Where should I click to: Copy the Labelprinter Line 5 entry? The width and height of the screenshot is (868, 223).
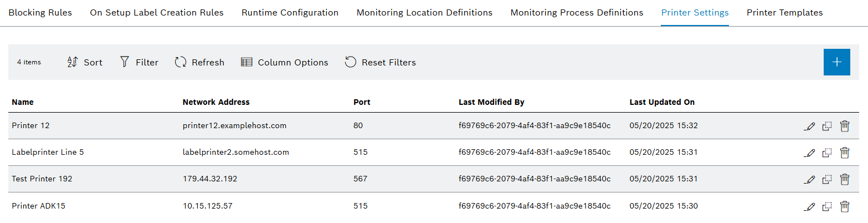[827, 153]
